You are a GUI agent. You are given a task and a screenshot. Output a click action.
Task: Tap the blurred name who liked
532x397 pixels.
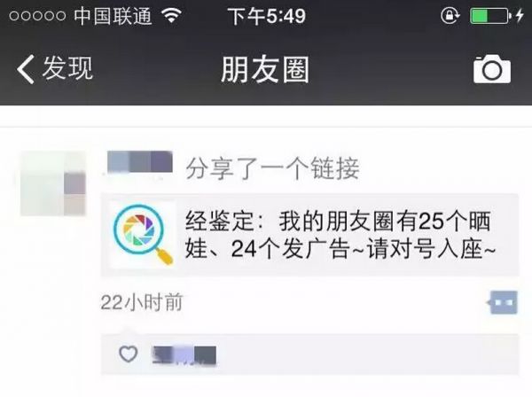coord(184,355)
